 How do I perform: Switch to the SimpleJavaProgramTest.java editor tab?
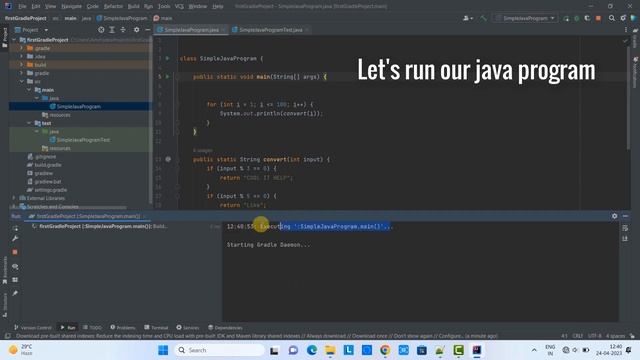pyautogui.click(x=270, y=30)
